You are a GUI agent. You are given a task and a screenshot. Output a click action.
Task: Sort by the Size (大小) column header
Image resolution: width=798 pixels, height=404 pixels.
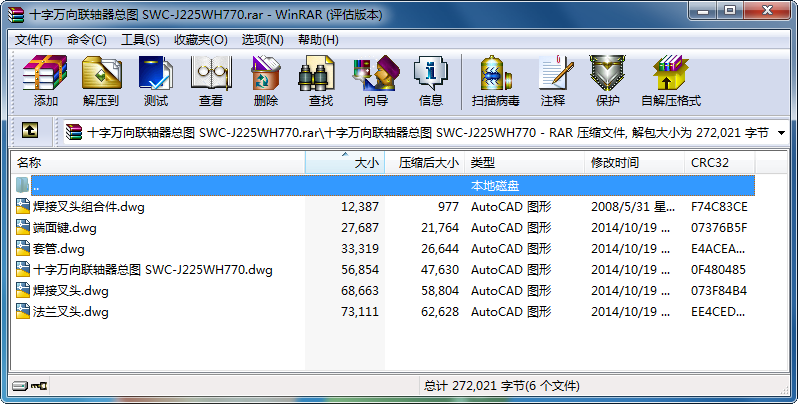click(x=345, y=162)
